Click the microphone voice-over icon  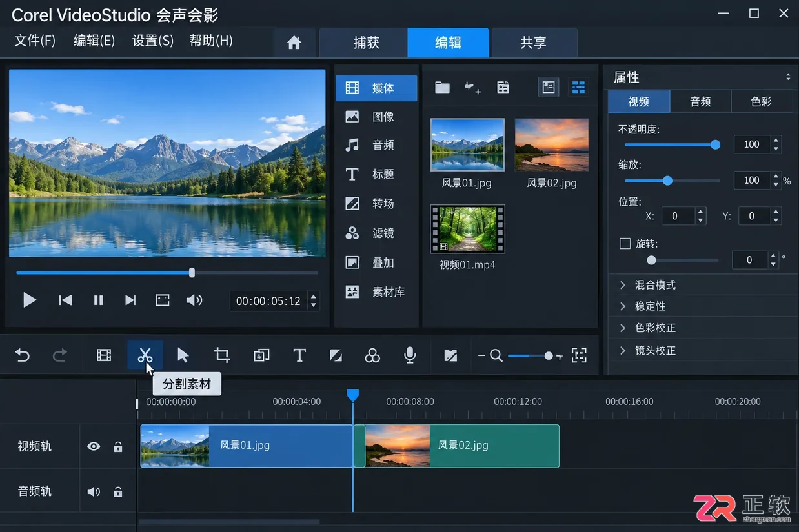tap(410, 355)
